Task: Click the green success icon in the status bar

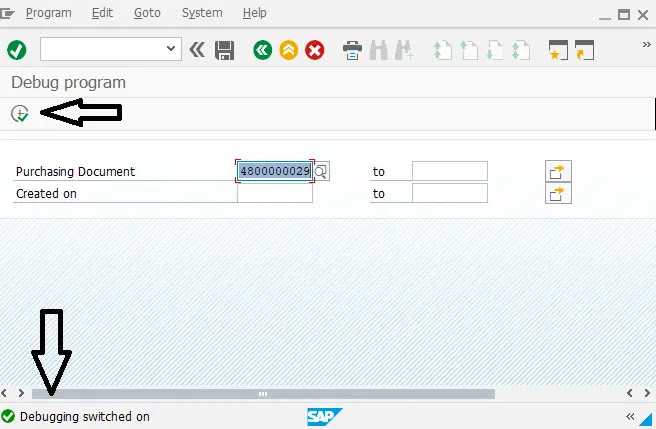Action: click(x=8, y=416)
